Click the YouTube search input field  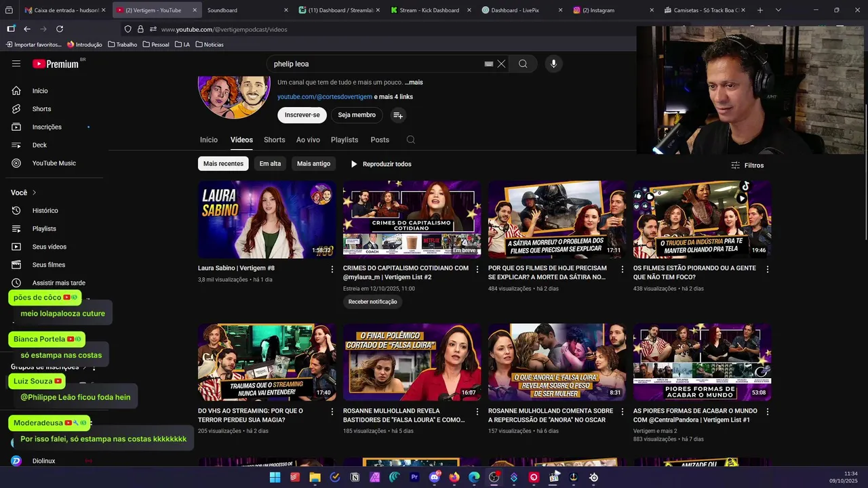[376, 64]
